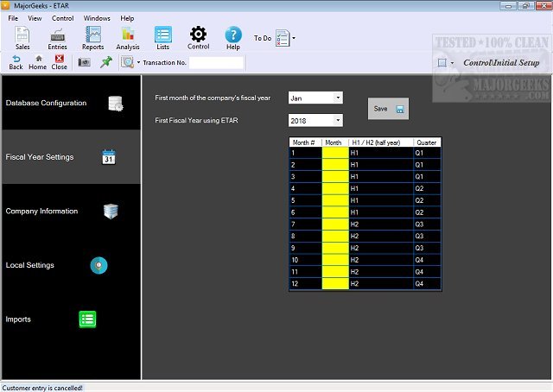
Task: Open the Windows menu
Action: click(97, 18)
